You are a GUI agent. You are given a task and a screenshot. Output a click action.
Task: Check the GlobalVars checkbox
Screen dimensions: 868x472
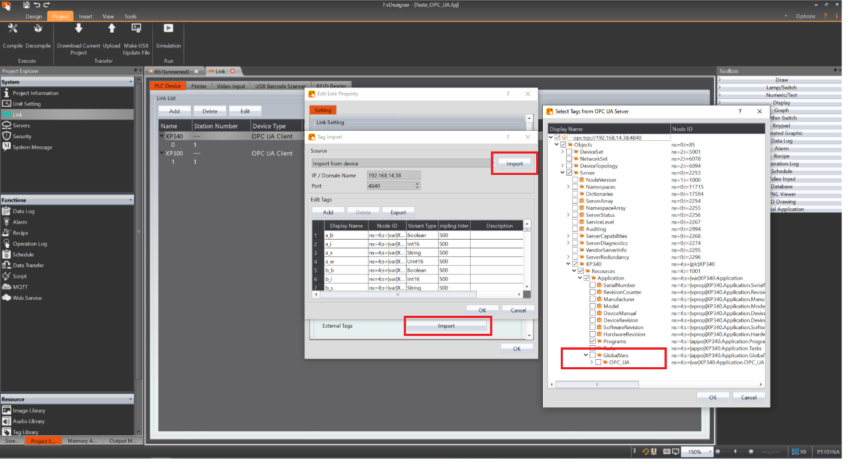592,355
